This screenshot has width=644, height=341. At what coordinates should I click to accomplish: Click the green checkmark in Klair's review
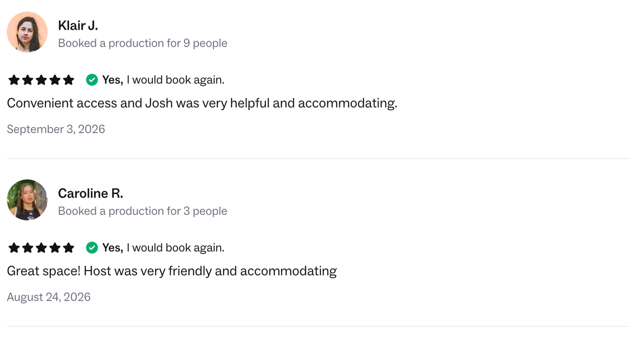[92, 80]
